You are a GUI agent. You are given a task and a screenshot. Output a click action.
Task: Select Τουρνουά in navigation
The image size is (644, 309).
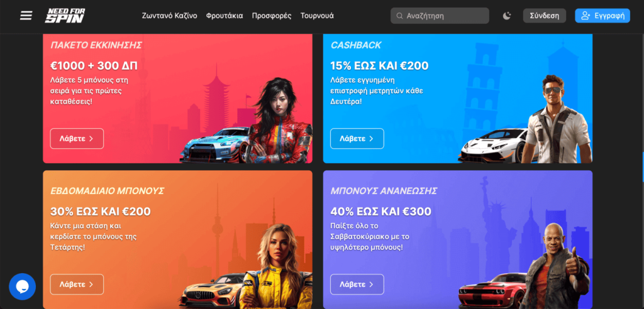317,16
